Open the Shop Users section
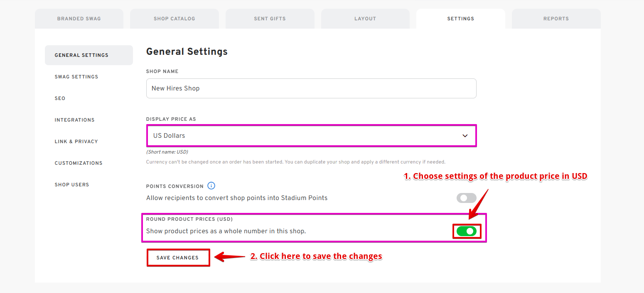 click(x=72, y=185)
